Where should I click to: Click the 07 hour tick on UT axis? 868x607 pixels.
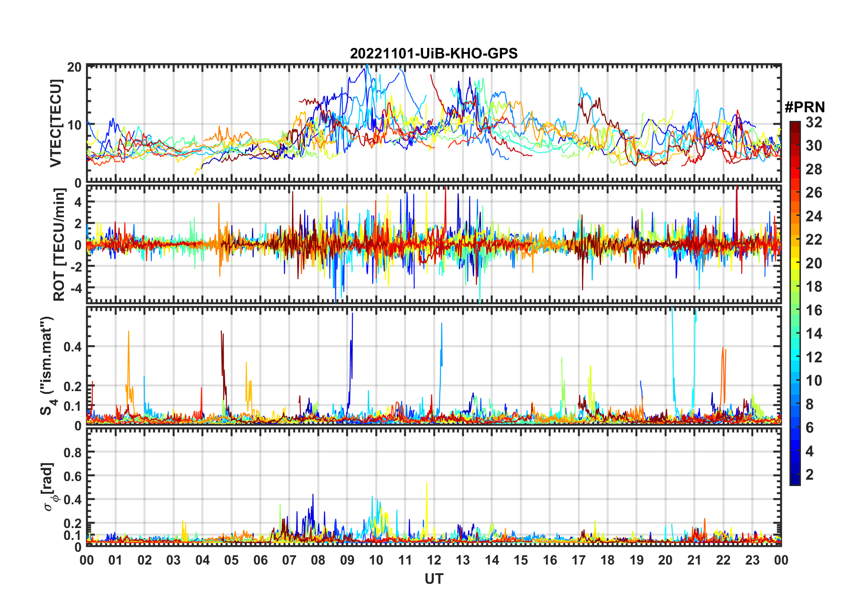pyautogui.click(x=289, y=560)
